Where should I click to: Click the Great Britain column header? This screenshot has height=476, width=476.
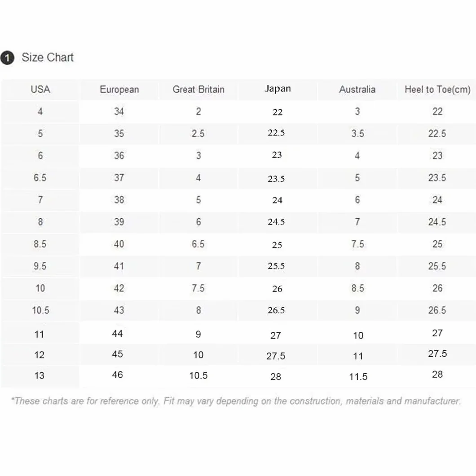tap(198, 89)
